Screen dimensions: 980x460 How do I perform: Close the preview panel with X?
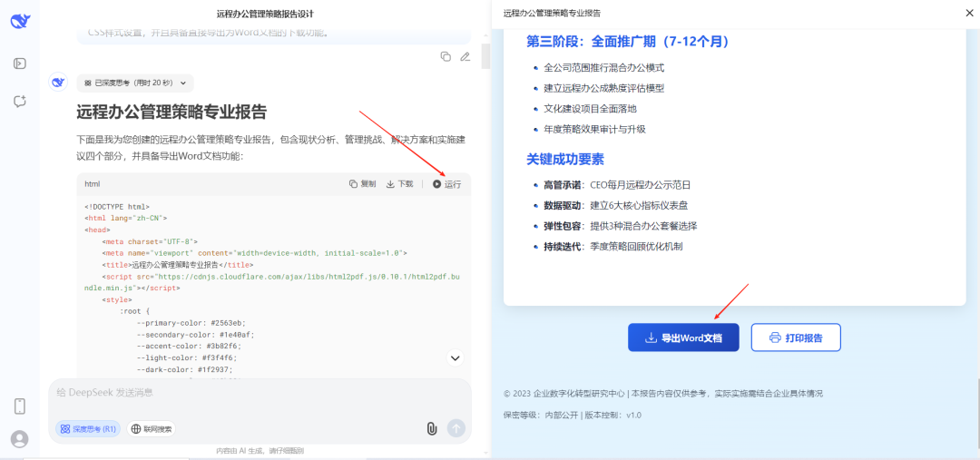click(x=969, y=13)
